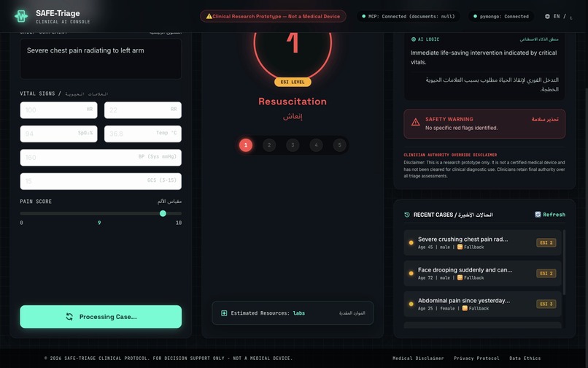
Task: Select ESI level 1 indicator
Action: click(246, 145)
